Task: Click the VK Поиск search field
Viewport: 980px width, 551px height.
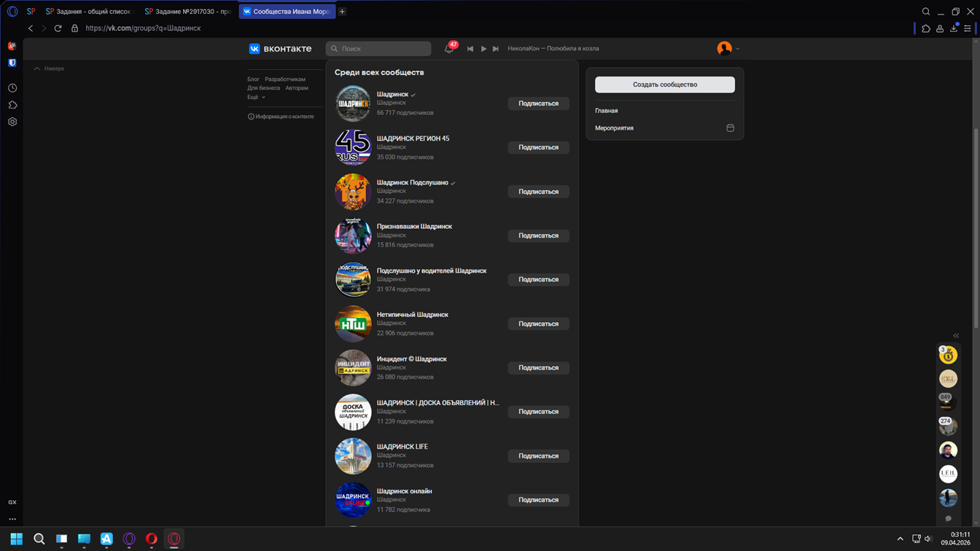Action: click(x=378, y=49)
